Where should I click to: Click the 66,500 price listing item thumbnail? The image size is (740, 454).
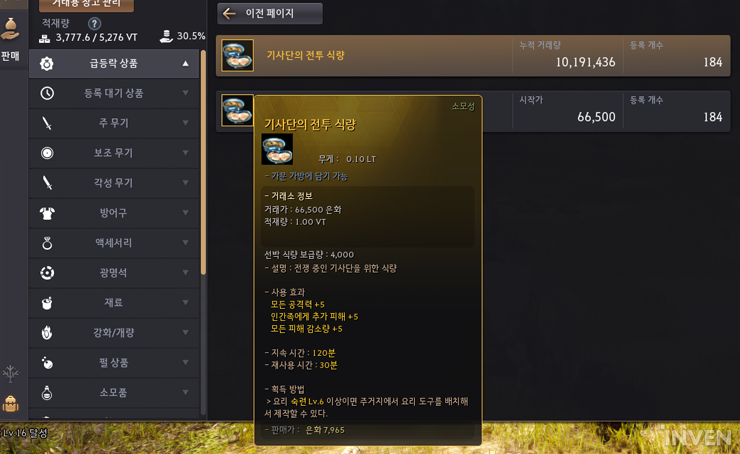point(237,110)
